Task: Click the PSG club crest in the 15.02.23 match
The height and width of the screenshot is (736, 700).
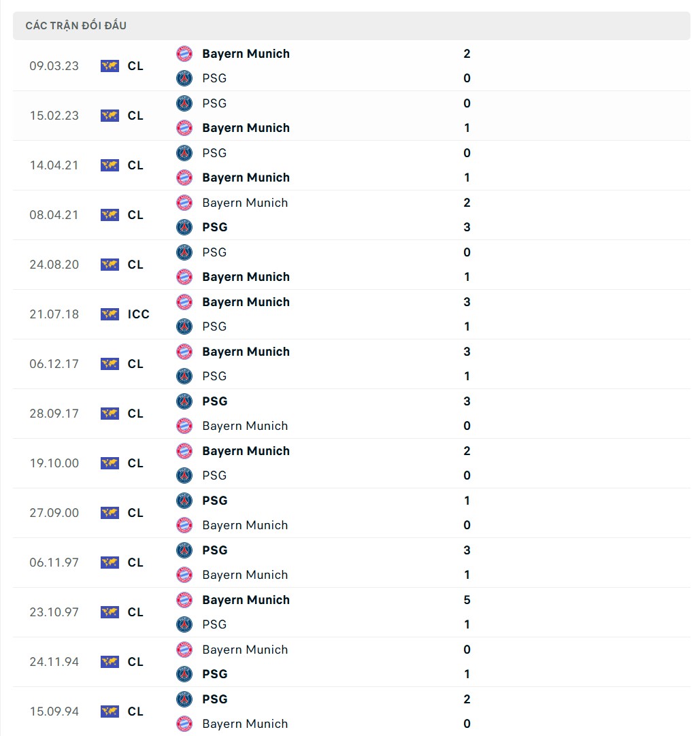Action: (184, 103)
